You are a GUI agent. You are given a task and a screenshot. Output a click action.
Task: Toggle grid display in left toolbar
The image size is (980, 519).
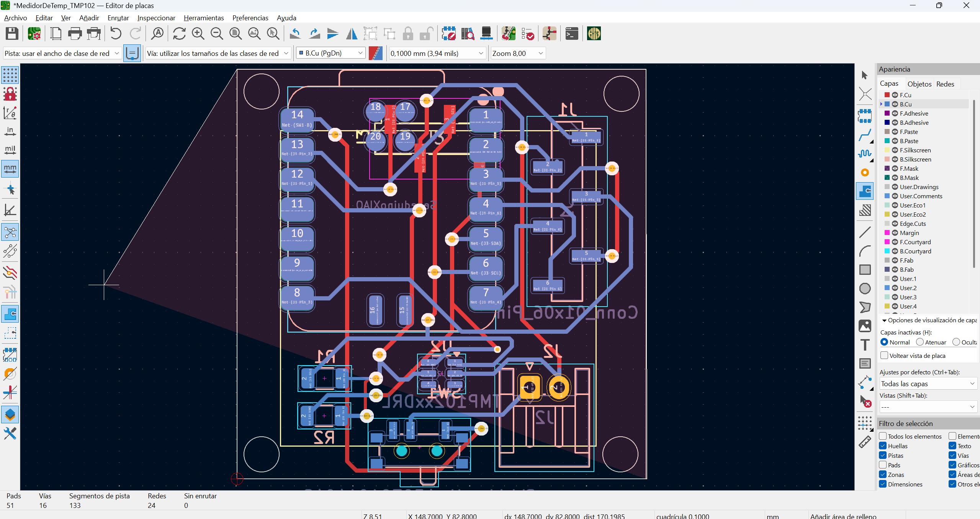pos(10,75)
